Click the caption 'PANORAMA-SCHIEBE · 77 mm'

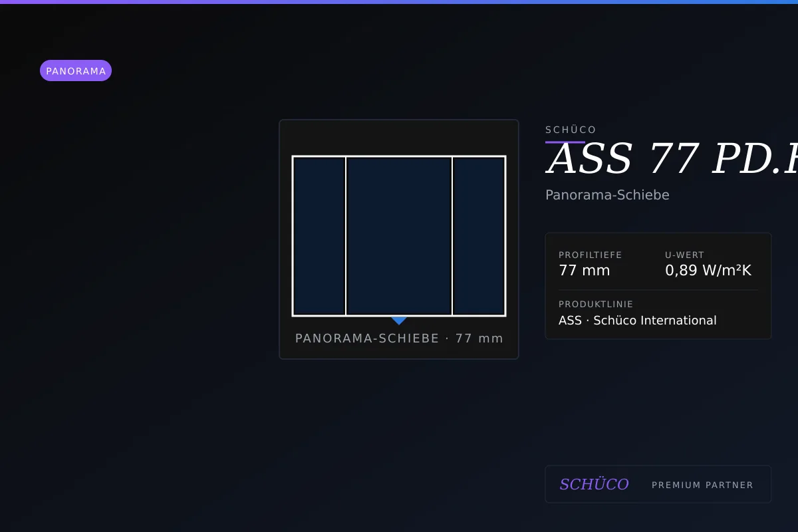coord(399,338)
